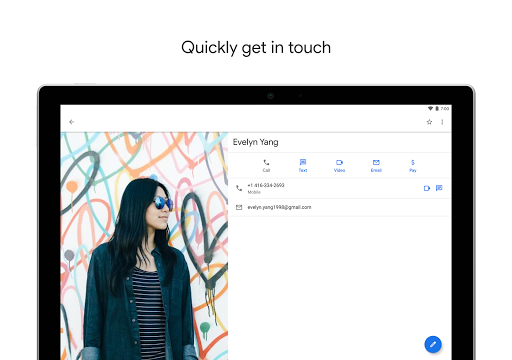Image resolution: width=512 pixels, height=360 pixels.
Task: Tap the Evelyn Yang name header
Action: [x=256, y=142]
